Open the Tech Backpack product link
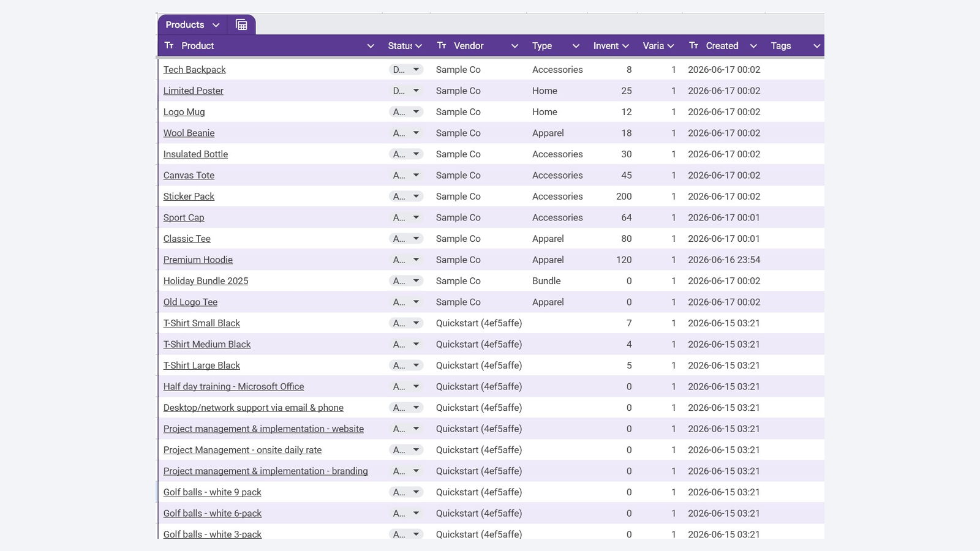 [194, 70]
